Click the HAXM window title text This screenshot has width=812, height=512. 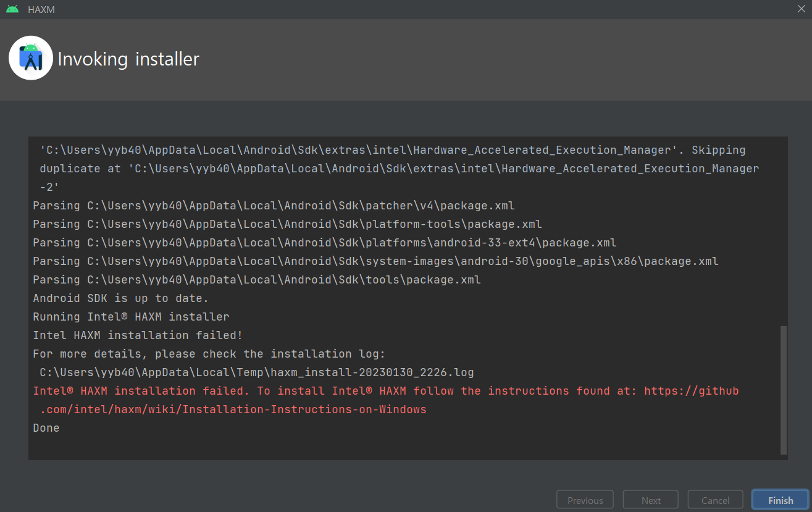click(41, 10)
